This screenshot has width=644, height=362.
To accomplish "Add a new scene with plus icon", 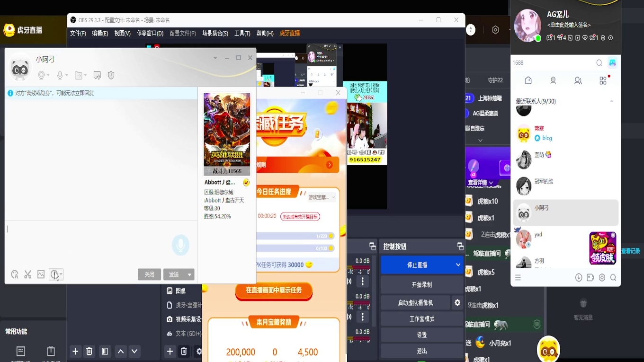I will 75,351.
